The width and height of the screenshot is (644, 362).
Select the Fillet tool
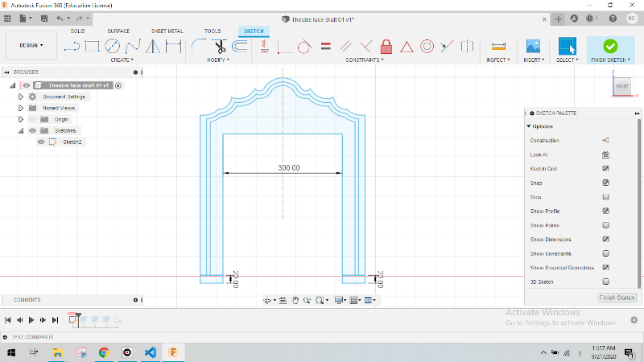[x=199, y=47]
